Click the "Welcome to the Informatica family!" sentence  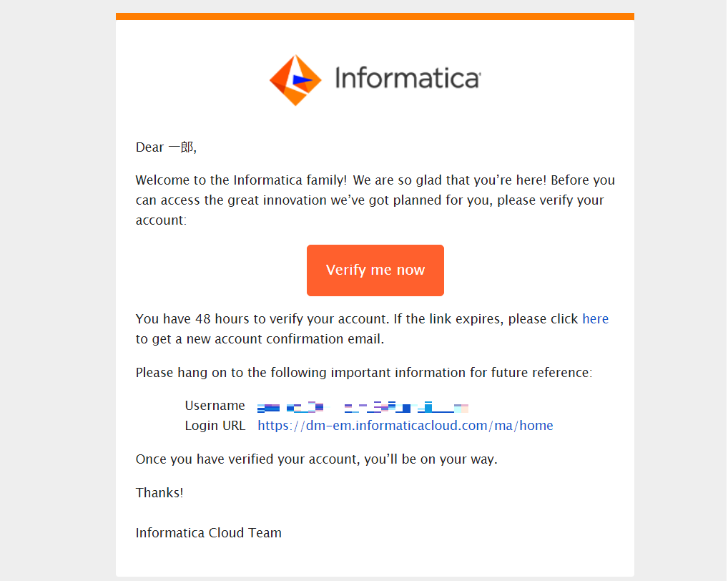click(x=242, y=180)
